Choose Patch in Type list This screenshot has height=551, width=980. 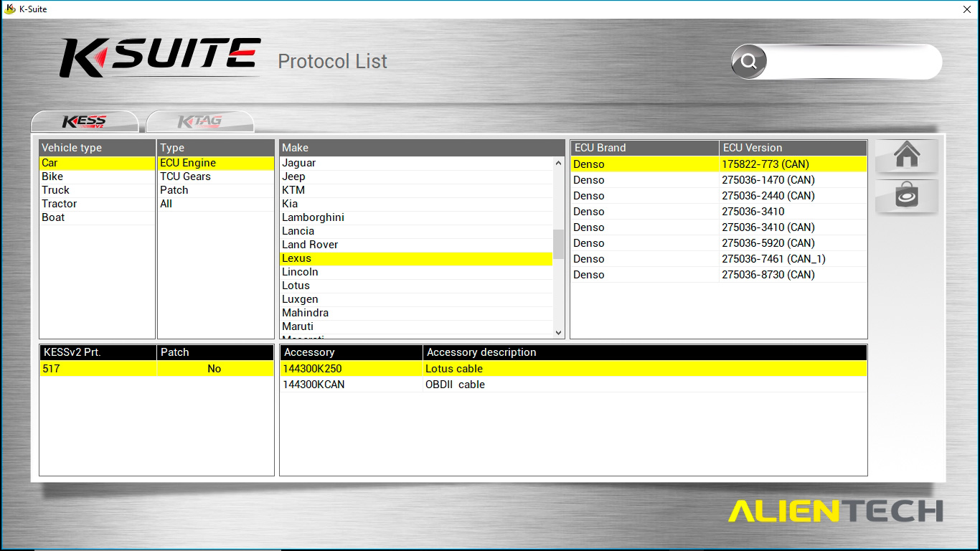216,190
